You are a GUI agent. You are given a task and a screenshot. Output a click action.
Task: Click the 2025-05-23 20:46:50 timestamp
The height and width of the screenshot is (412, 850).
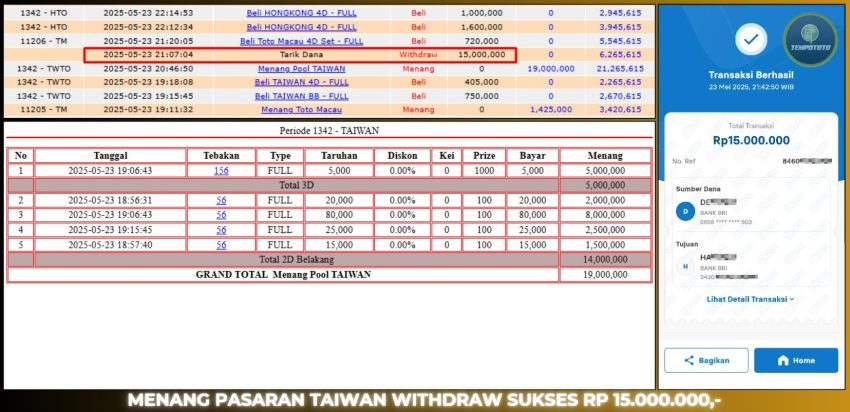coord(148,69)
